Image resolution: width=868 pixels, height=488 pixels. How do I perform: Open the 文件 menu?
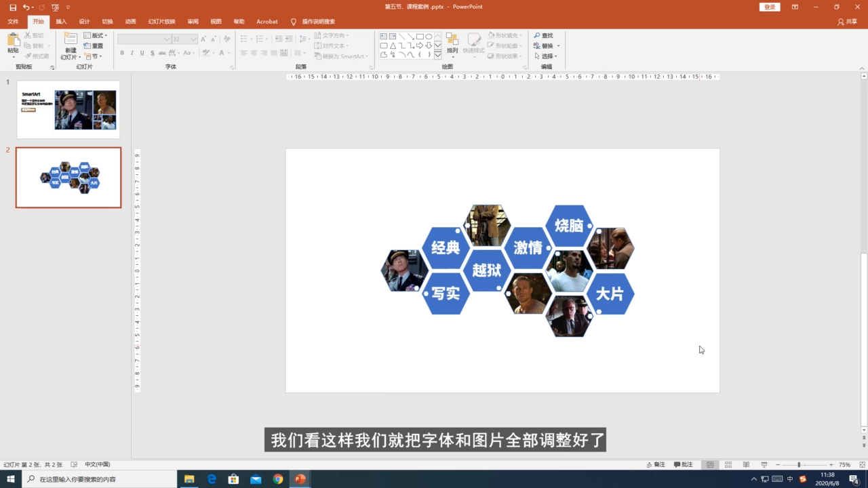(x=13, y=22)
